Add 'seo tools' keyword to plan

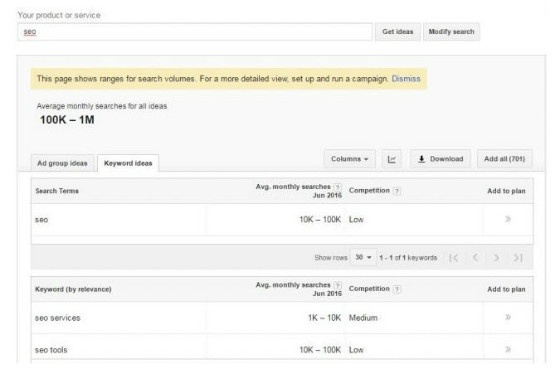[508, 349]
